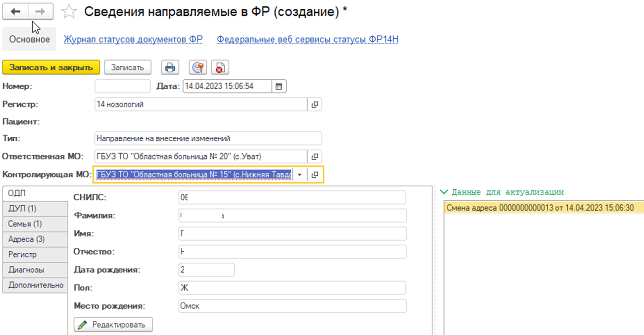Screen dimensions: 644x335
Task: Click the document with red cross icon
Action: pyautogui.click(x=220, y=68)
